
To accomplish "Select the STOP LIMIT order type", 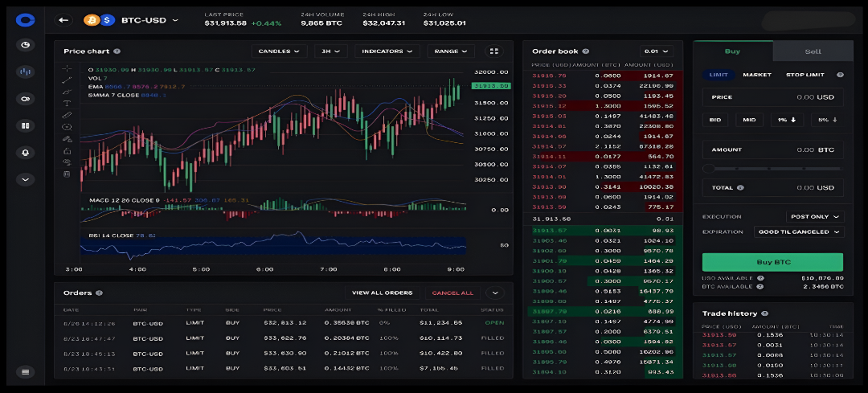I will (x=805, y=75).
